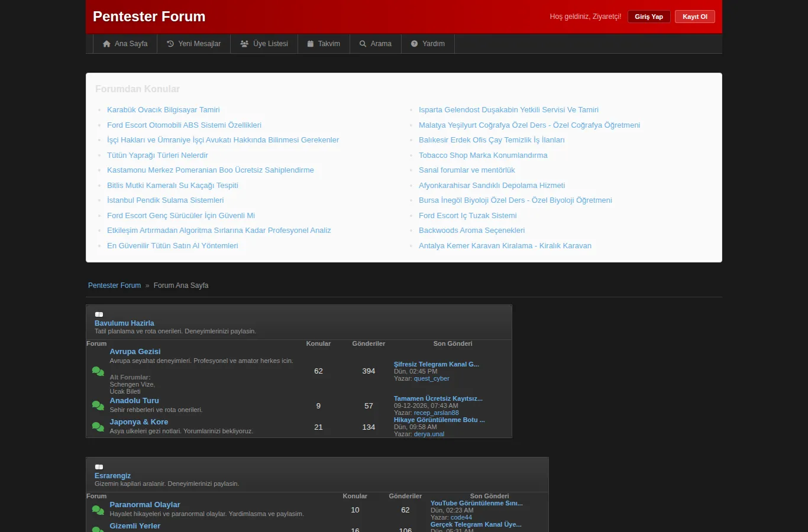This screenshot has height=532, width=808.
Task: Open the Backwoods Aroma Seçenekleri topic
Action: point(471,231)
